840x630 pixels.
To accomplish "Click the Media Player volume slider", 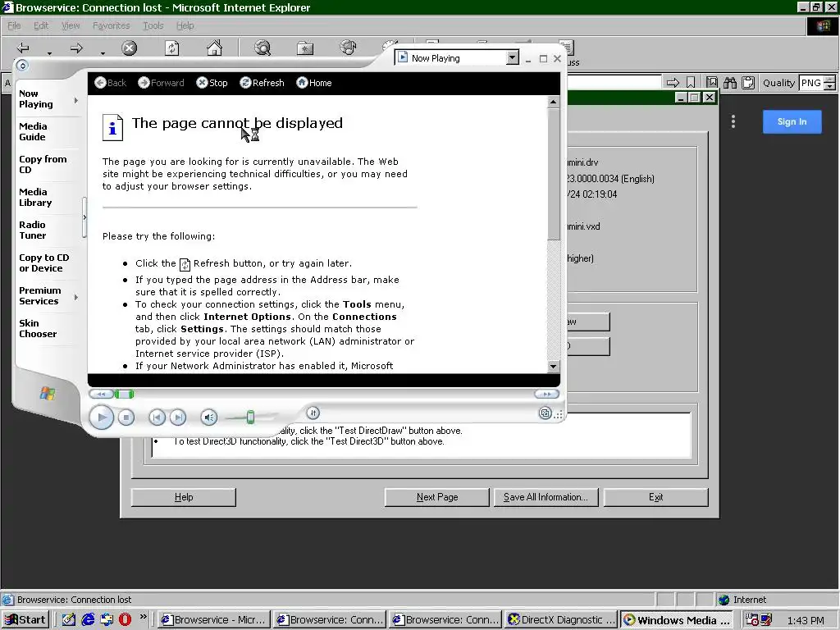I will click(x=250, y=418).
